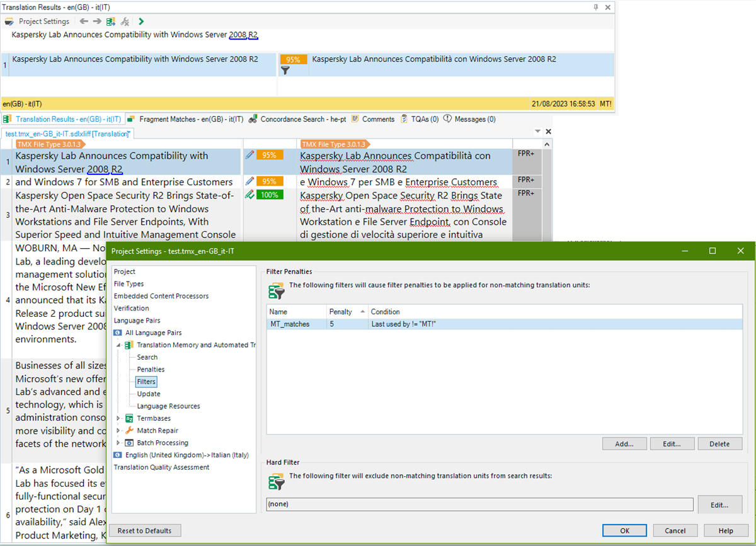Click the Batch Processing gear icon

(129, 443)
